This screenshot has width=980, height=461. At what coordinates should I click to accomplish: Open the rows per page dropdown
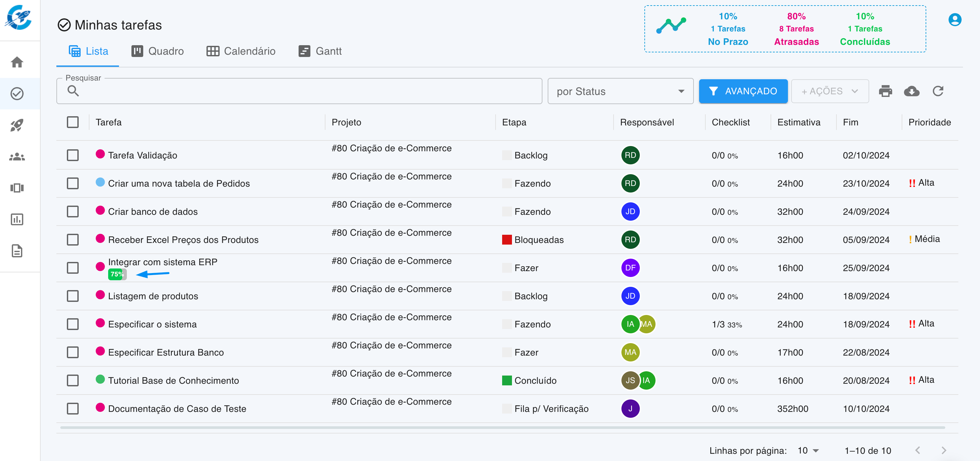[808, 450]
